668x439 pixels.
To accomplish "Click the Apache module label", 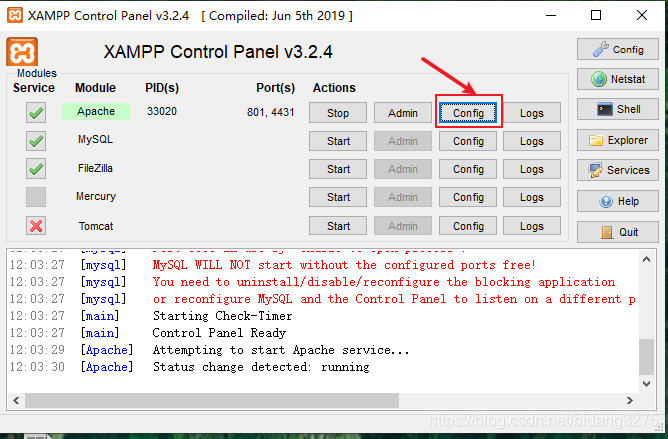I will point(96,111).
